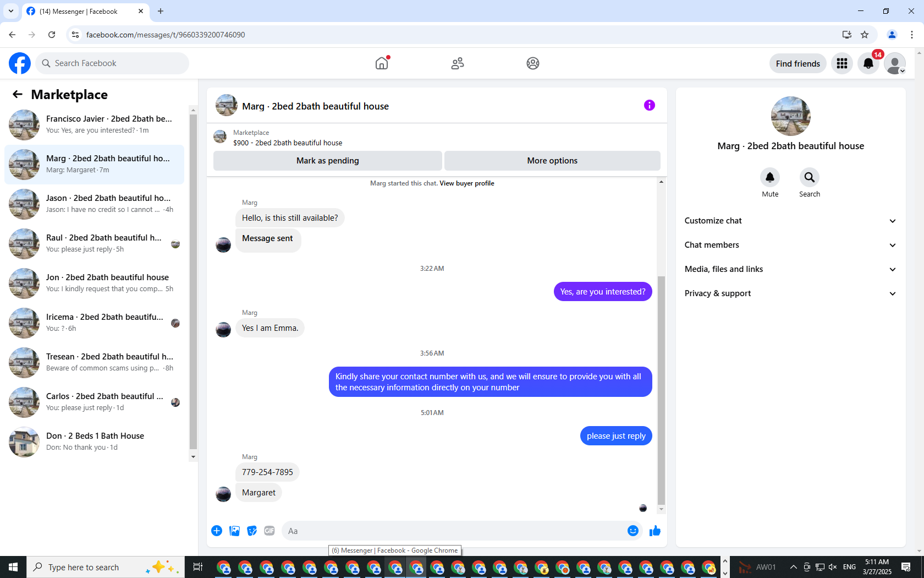Image resolution: width=924 pixels, height=578 pixels.
Task: Reload the browser page
Action: click(x=52, y=35)
